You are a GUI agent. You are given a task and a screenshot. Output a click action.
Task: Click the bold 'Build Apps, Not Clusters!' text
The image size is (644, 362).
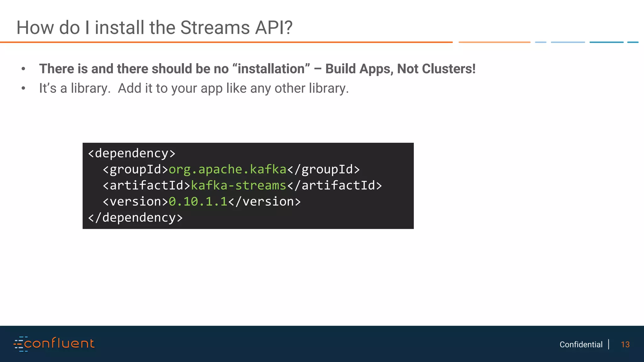pos(400,69)
